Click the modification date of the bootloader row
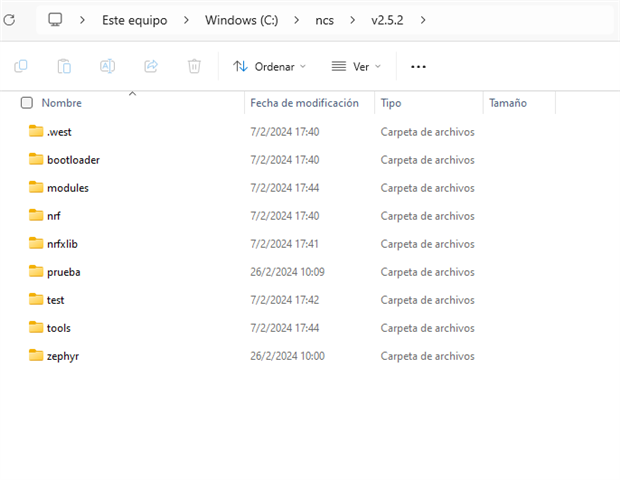Screen dimensions: 620x480 coord(285,160)
